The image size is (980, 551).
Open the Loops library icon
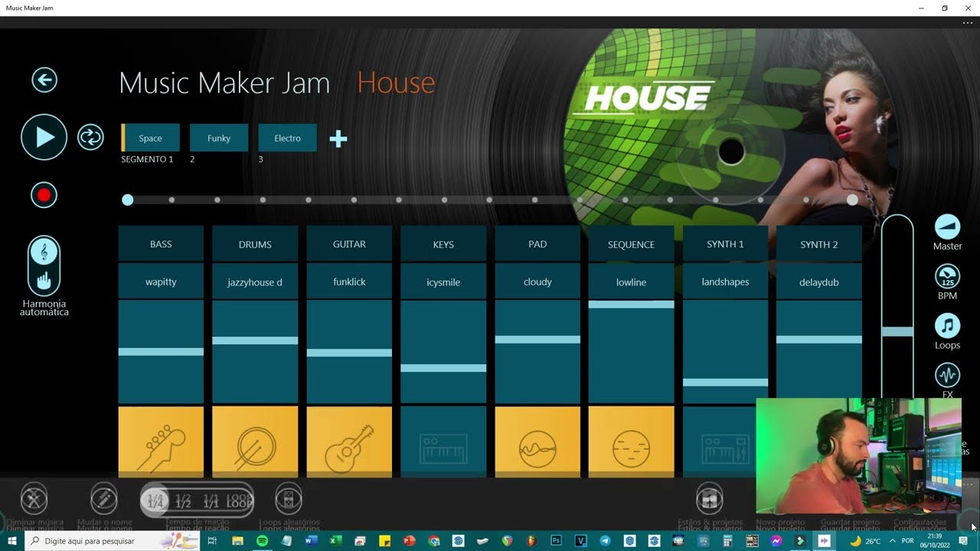pos(947,326)
